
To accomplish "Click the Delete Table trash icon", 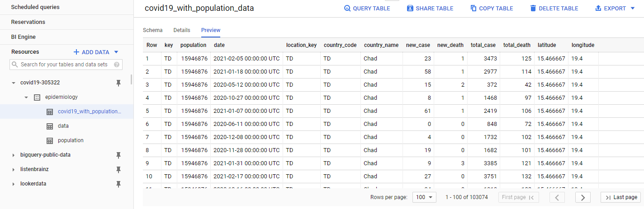I will [x=533, y=9].
